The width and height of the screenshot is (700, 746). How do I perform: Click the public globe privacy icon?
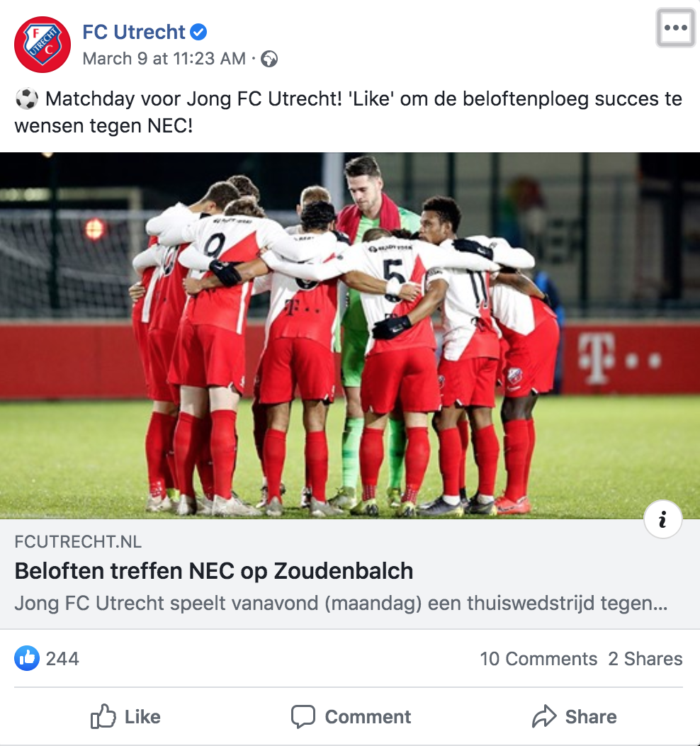click(x=269, y=59)
